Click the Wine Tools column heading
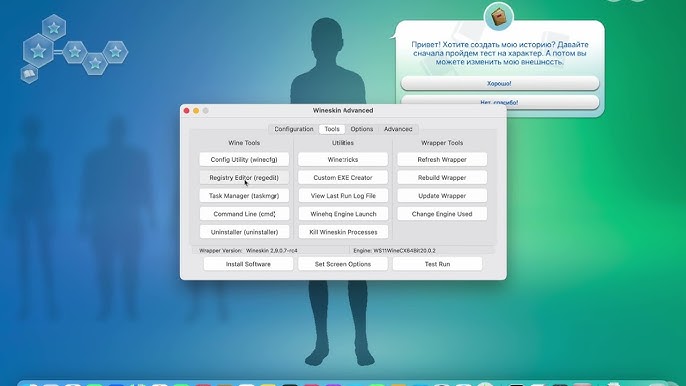Image resolution: width=686 pixels, height=386 pixels. point(244,143)
